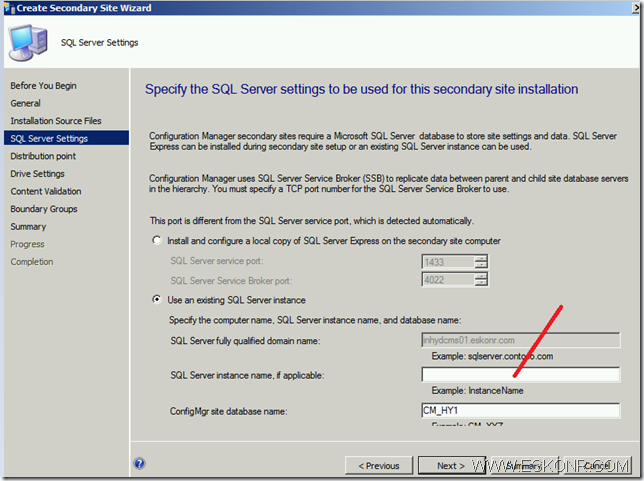
Task: Increase SQL Server Service Broker port value
Action: coord(481,276)
